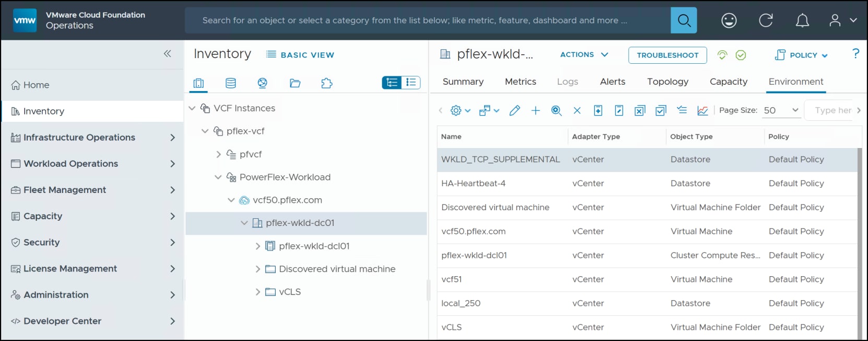
Task: Click the search magnifier button
Action: click(684, 20)
